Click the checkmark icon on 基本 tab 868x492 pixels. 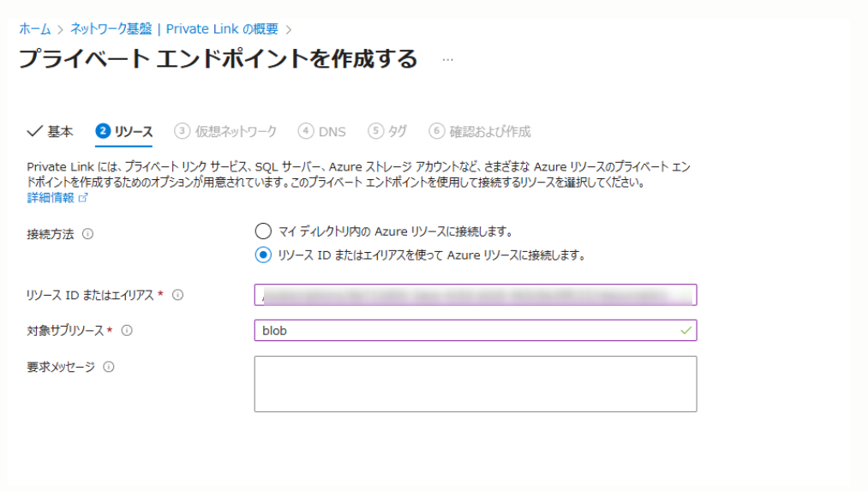tap(34, 131)
